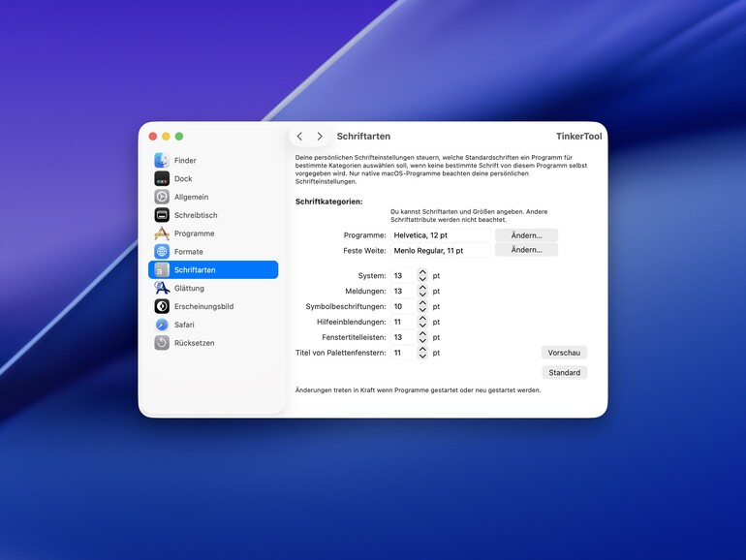Decrease the Meldungen font size

coord(422,295)
